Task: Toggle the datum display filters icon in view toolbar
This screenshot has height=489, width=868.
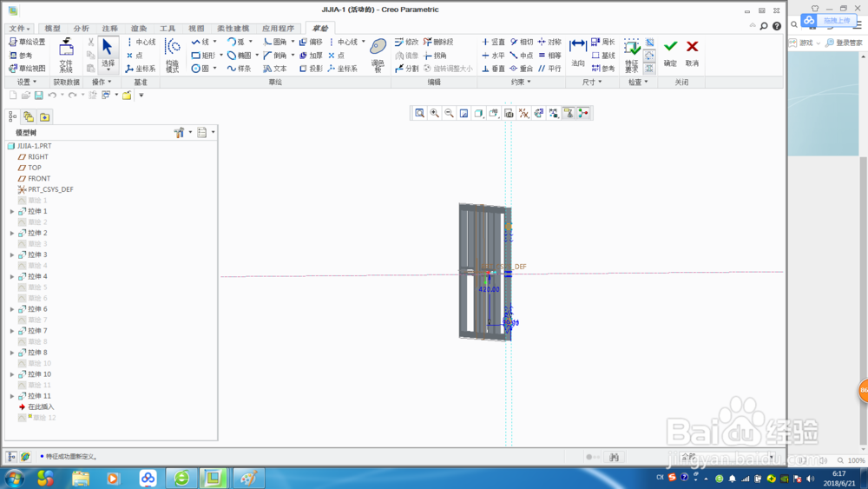Action: point(523,114)
